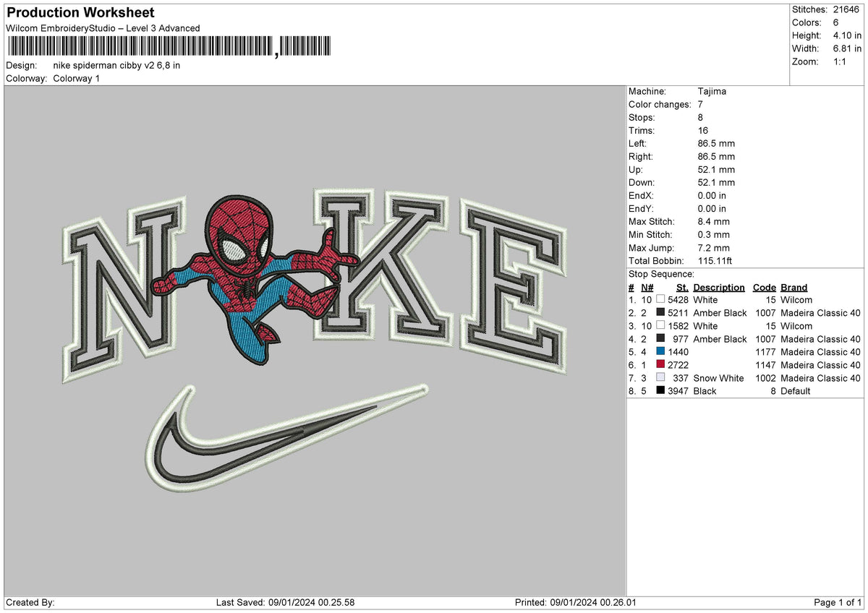Click the Snow White swatch in stop row 7
This screenshot has height=613, width=868.
pyautogui.click(x=660, y=377)
